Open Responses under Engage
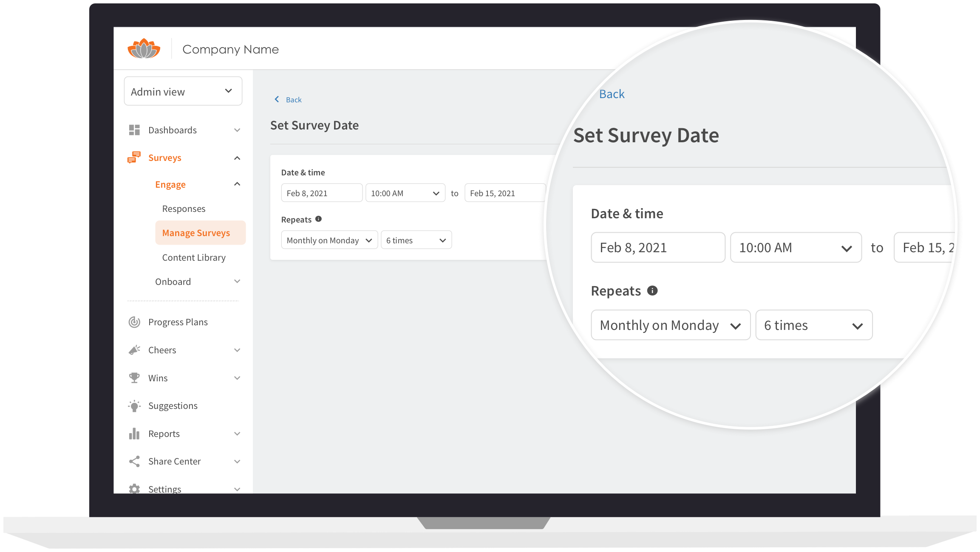980x552 pixels. [184, 208]
